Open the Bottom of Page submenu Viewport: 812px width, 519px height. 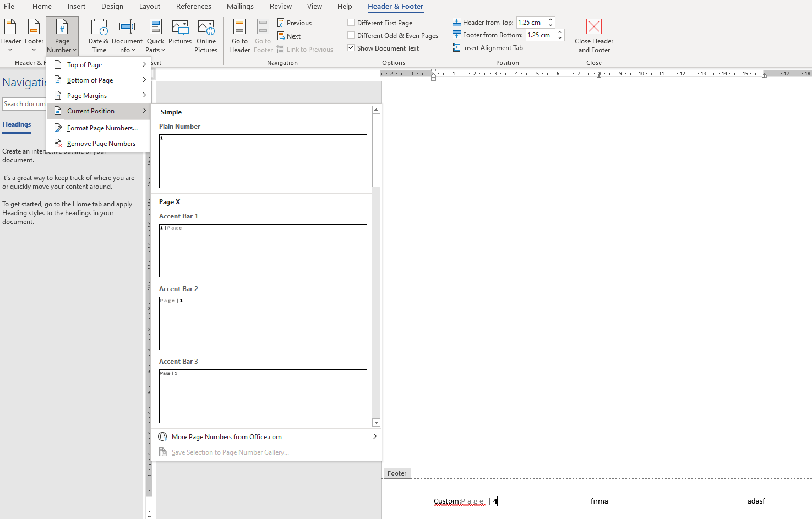(x=99, y=80)
